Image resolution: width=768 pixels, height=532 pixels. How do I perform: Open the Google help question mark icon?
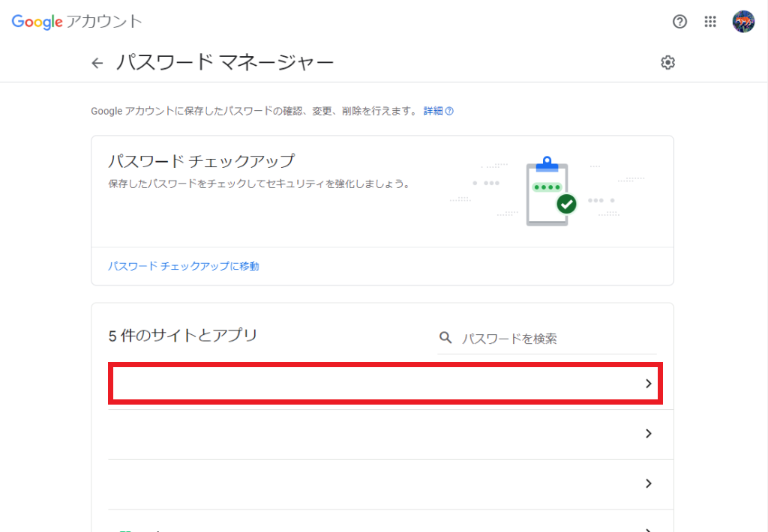(679, 22)
